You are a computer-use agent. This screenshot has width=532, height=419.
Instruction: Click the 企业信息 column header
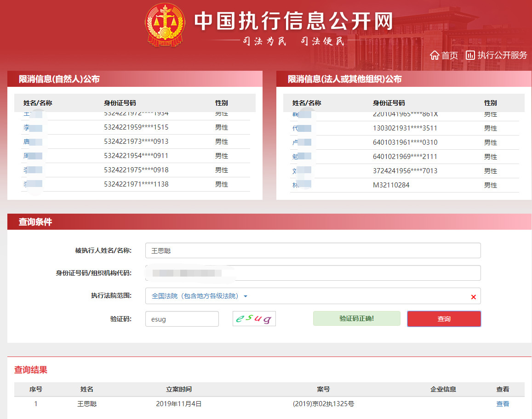click(x=443, y=390)
